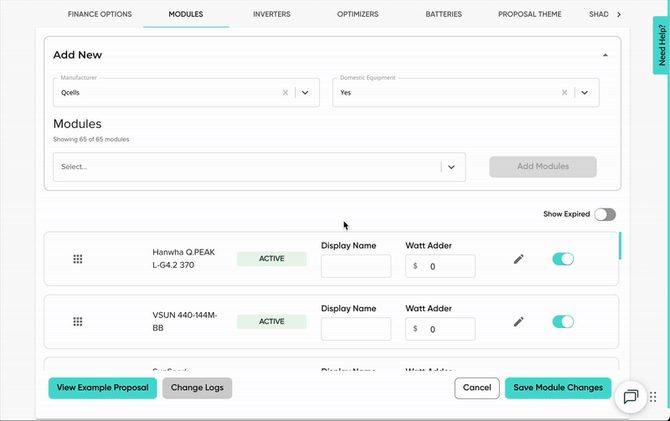Click drag handle icon for Hanwha Q.PEAK module
The height and width of the screenshot is (421, 670).
point(78,259)
